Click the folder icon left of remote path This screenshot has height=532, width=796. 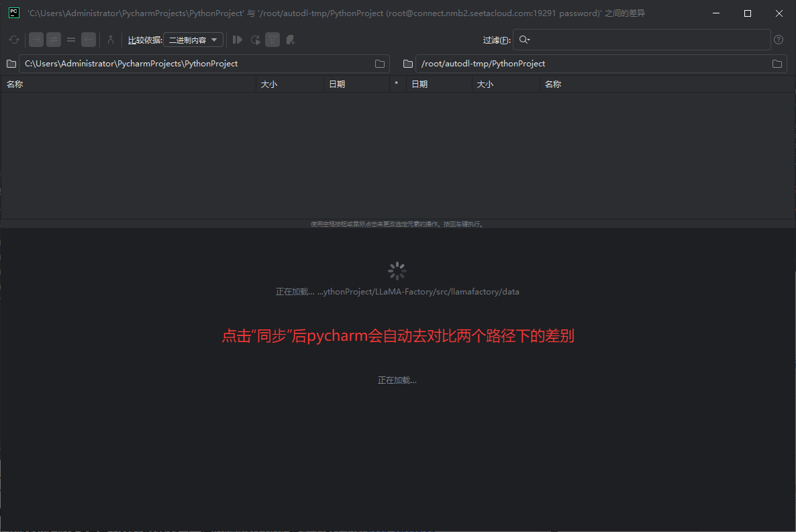[407, 64]
